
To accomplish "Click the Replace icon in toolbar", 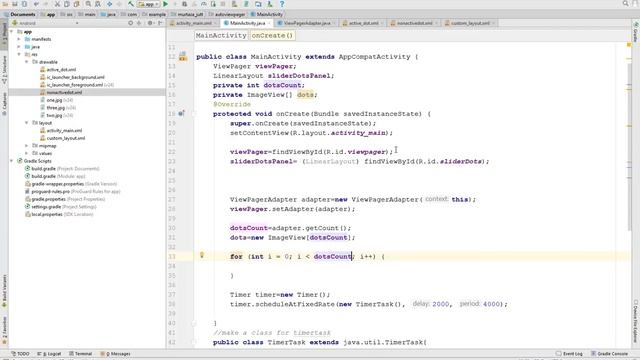I will (x=98, y=4).
